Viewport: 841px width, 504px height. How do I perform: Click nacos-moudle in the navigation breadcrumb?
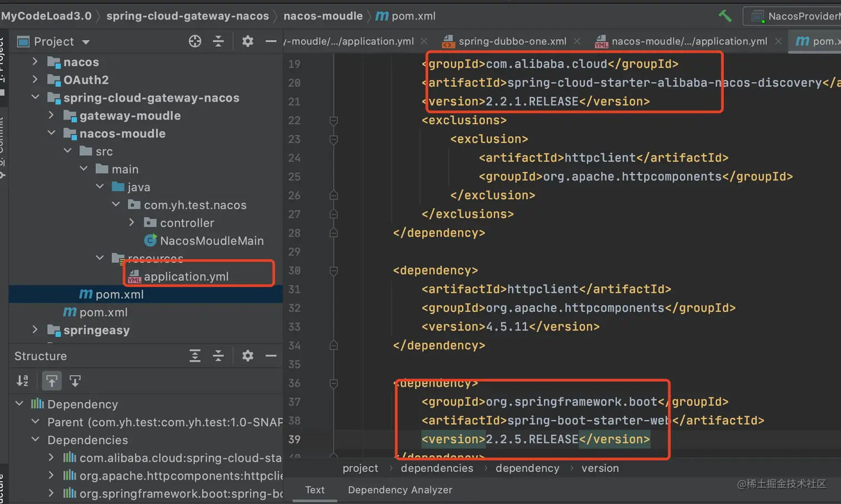click(323, 16)
